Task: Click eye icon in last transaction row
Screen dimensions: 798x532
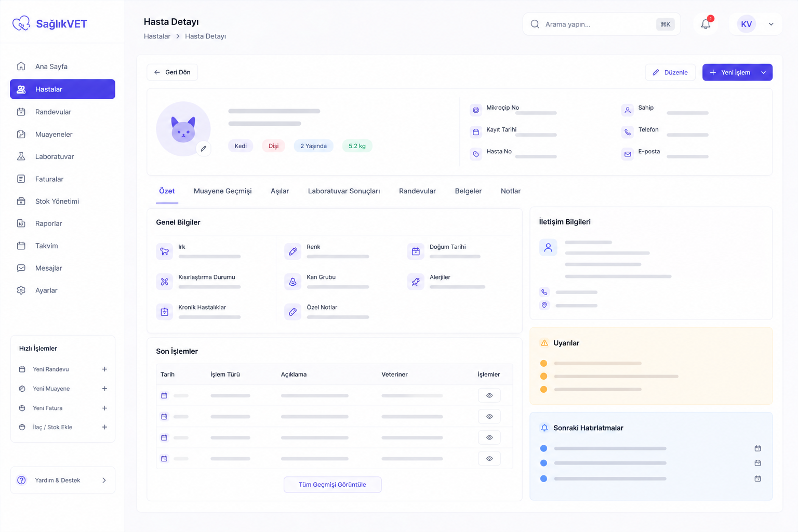Action: click(489, 459)
